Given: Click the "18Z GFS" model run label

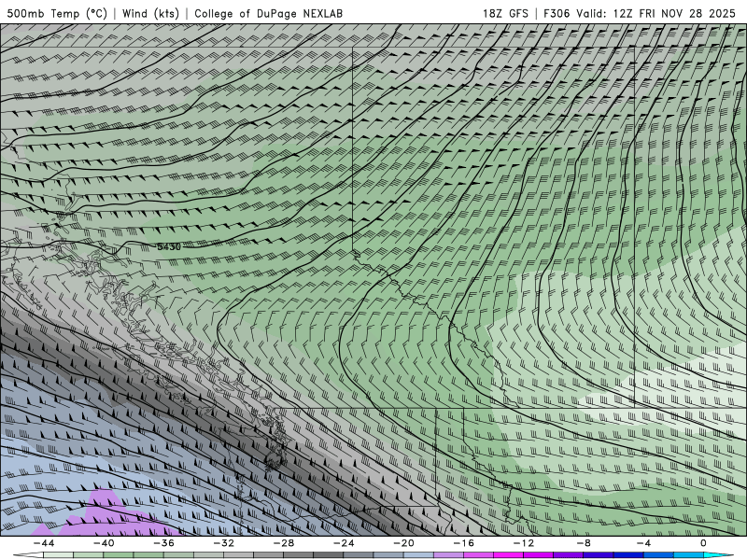Looking at the screenshot, I should click(505, 13).
